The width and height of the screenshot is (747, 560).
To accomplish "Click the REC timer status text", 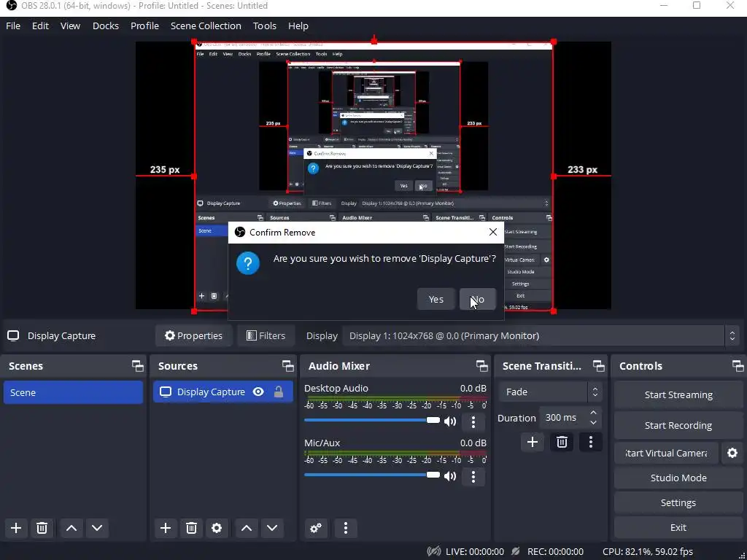I will pos(555,551).
